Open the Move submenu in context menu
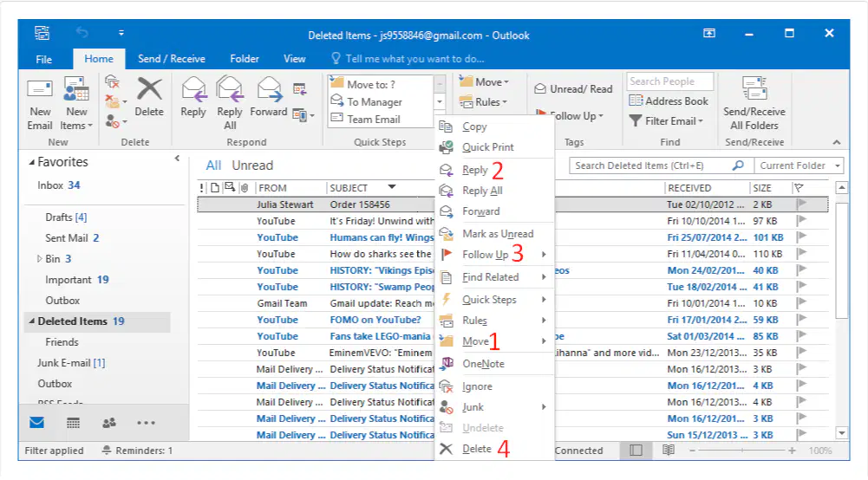This screenshot has width=868, height=480. coord(493,341)
